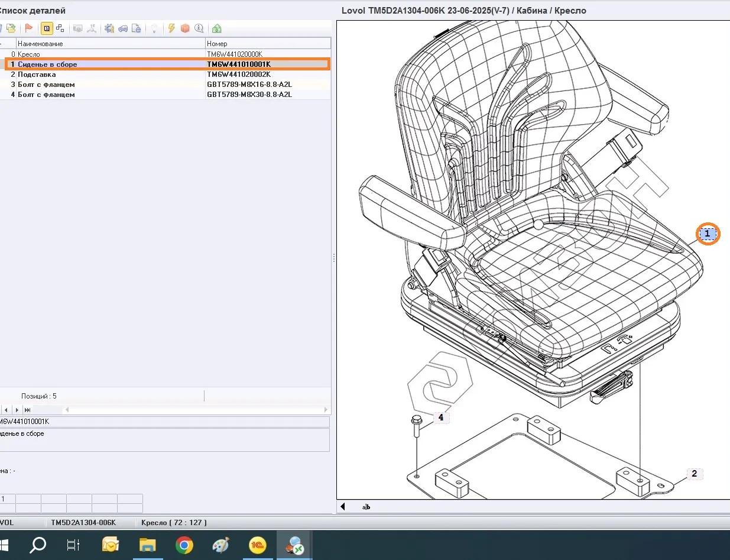Click the black left arrow below the diagram
The image size is (730, 560).
click(343, 507)
